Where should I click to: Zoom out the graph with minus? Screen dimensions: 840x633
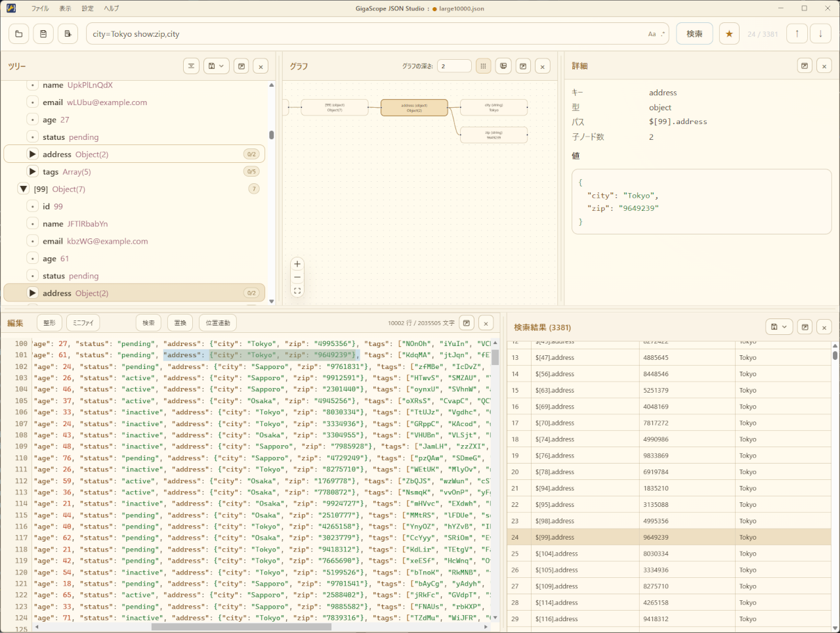[297, 277]
